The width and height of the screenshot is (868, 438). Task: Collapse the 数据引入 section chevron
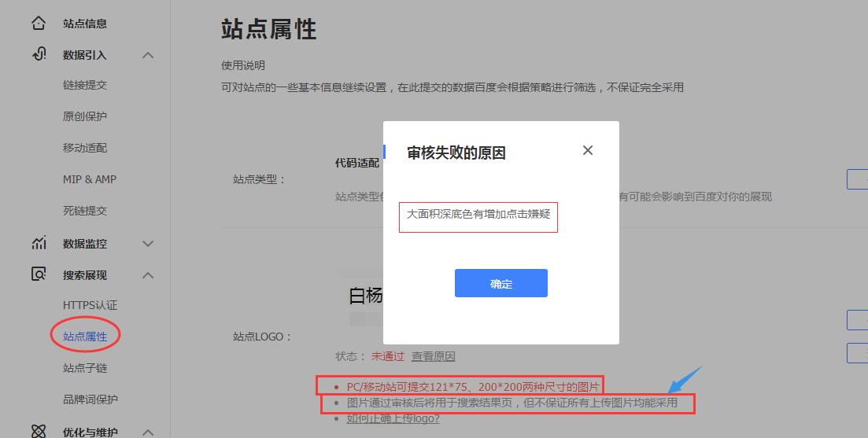tap(148, 55)
